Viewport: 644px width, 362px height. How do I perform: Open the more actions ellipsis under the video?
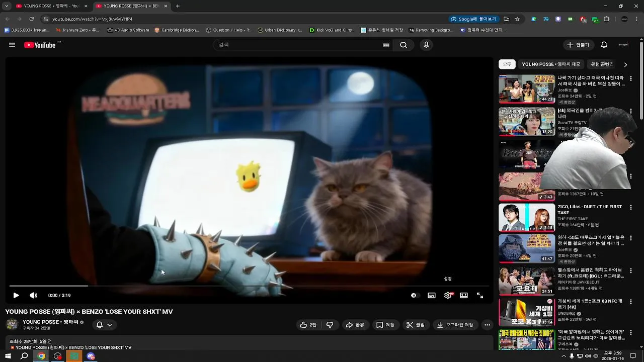tap(487, 325)
